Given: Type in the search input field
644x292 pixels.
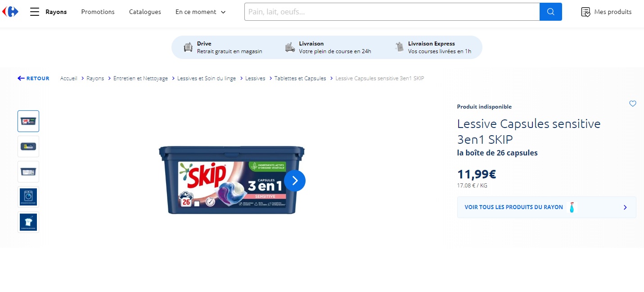Looking at the screenshot, I should pos(392,12).
